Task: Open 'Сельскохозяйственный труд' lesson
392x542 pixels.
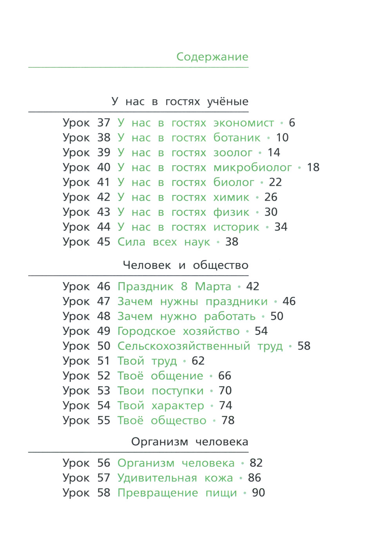Action: [200, 346]
